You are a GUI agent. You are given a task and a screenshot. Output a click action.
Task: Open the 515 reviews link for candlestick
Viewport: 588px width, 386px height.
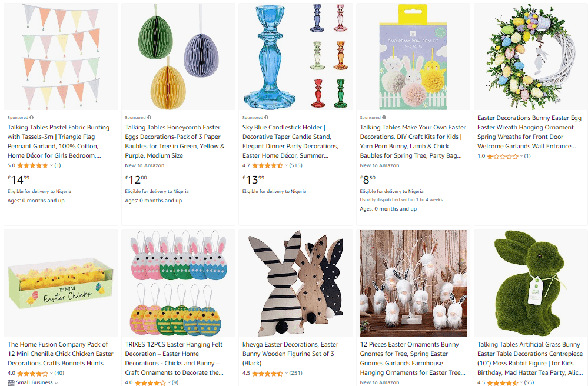(x=296, y=165)
